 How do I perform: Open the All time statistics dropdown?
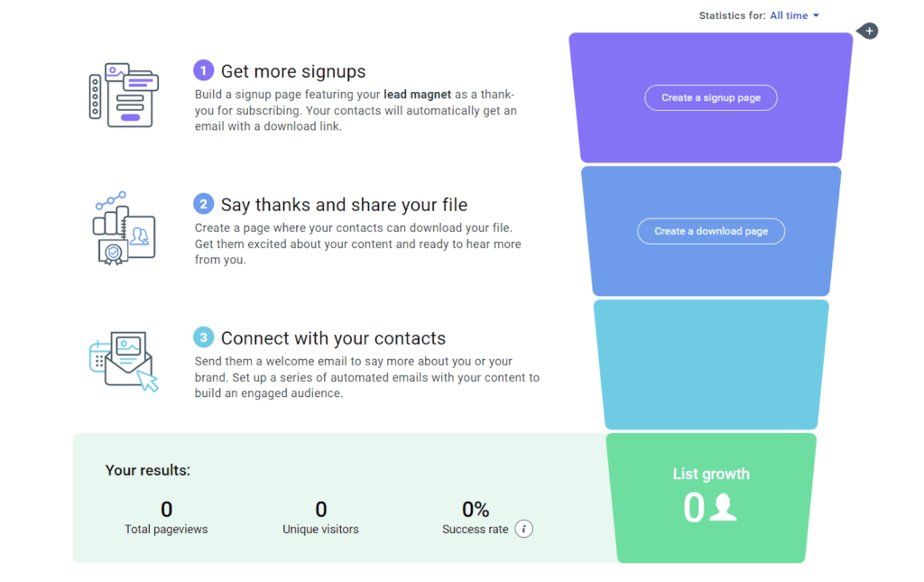coord(794,15)
